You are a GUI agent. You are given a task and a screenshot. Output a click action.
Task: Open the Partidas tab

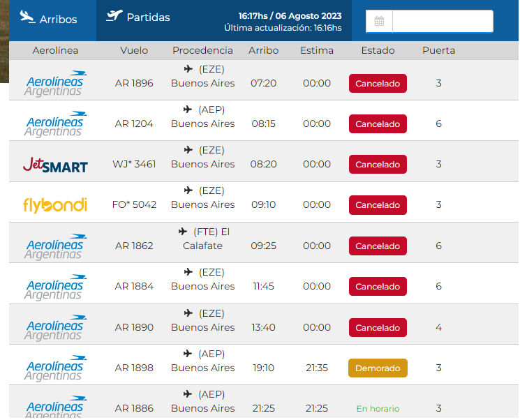click(x=138, y=17)
